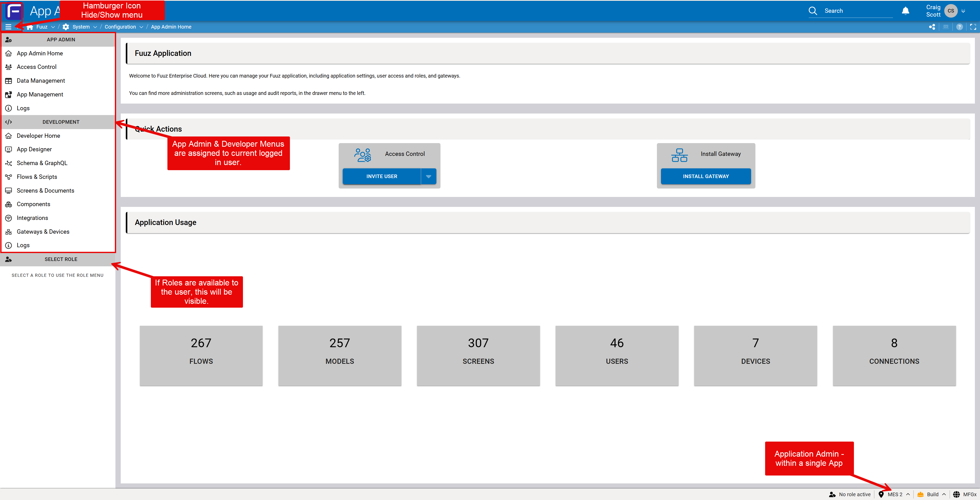Open the Craig Scott user menu chevron

tap(963, 11)
